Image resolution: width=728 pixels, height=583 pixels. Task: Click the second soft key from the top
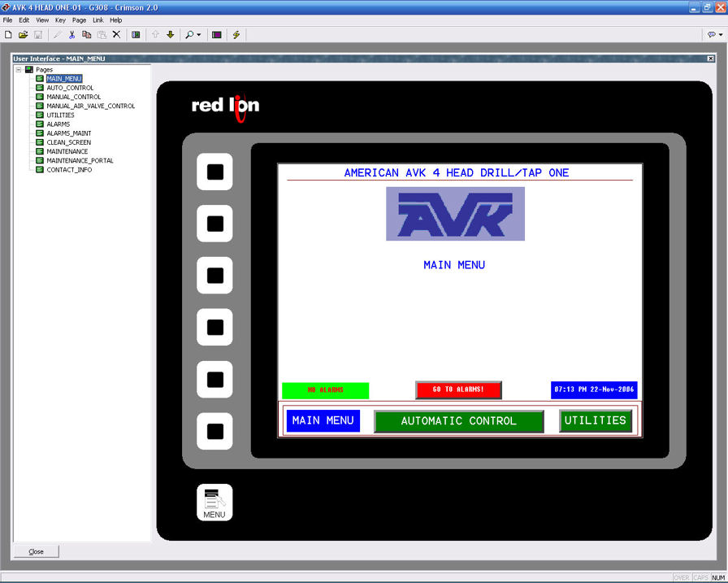[x=215, y=224]
